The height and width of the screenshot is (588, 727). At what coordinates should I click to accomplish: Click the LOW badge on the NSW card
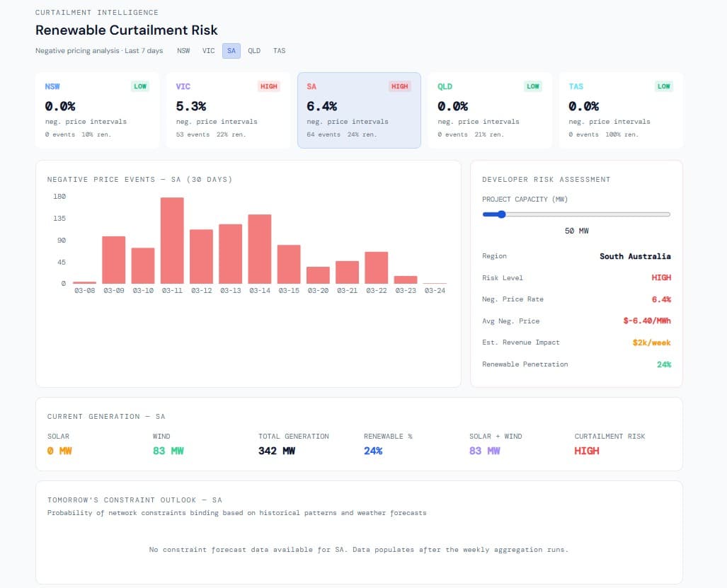coord(140,86)
